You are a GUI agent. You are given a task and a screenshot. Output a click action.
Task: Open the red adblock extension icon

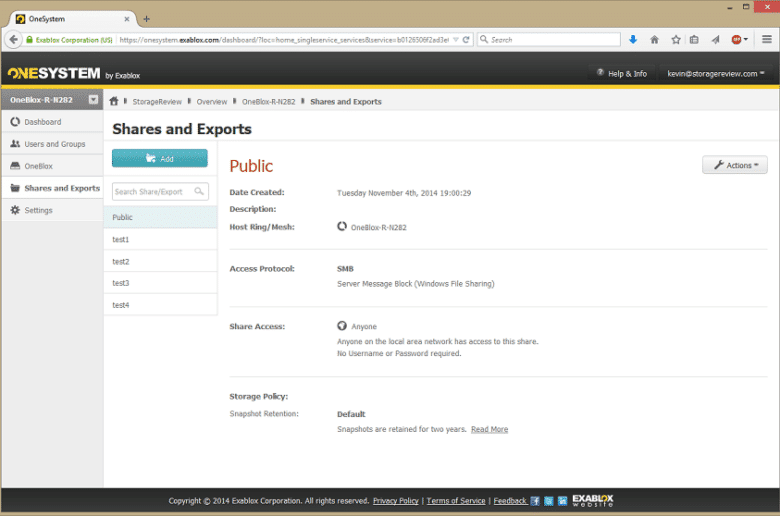739,40
